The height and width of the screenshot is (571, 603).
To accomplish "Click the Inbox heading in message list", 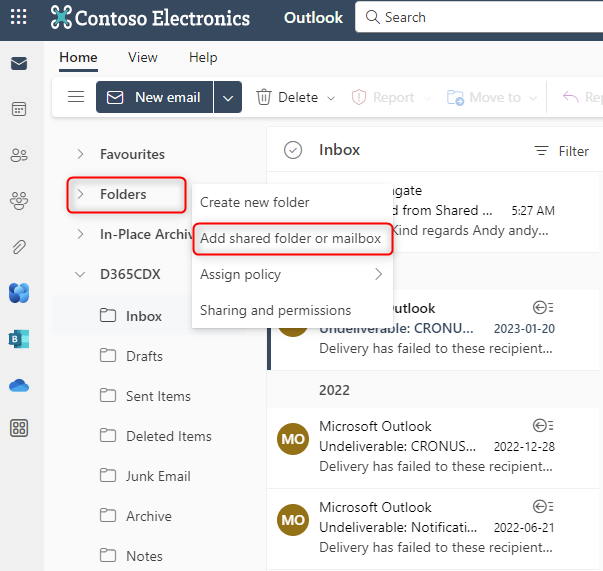I will tap(339, 150).
